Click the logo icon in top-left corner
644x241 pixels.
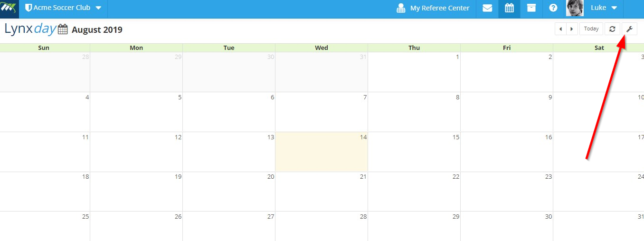click(9, 8)
